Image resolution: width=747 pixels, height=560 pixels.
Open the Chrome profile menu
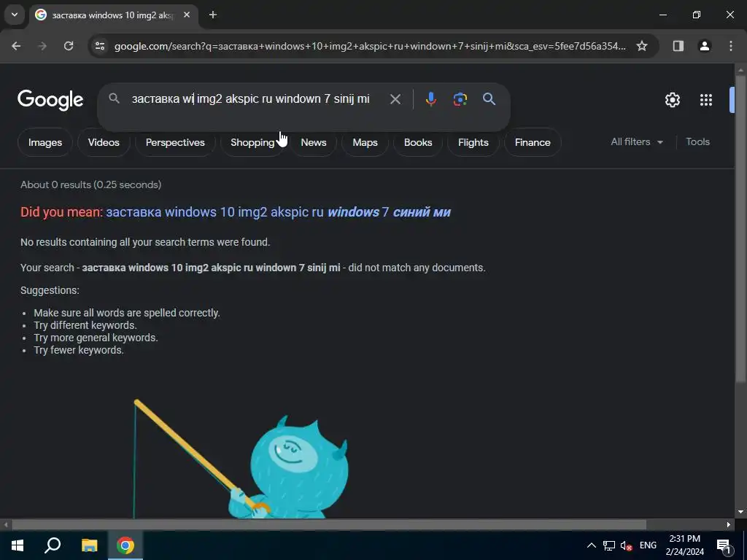tap(705, 46)
